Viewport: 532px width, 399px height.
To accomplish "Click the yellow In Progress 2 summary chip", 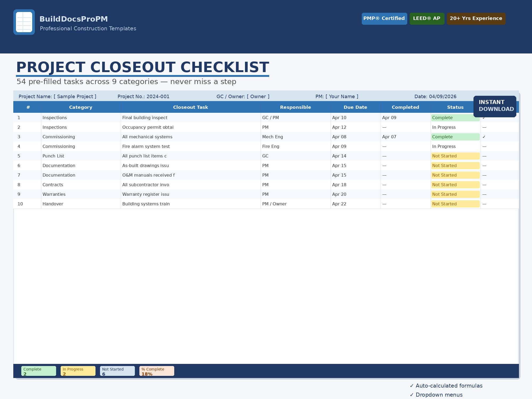I will (x=78, y=371).
